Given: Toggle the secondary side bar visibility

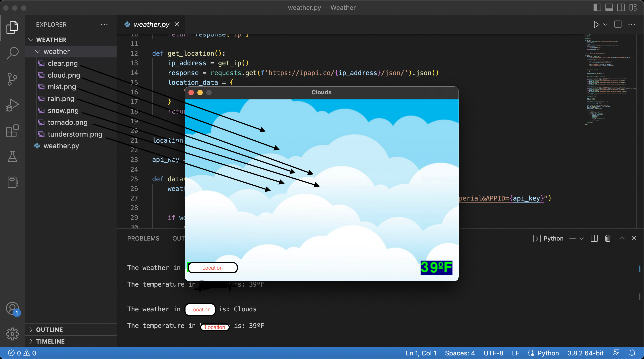Looking at the screenshot, I should click(x=621, y=8).
